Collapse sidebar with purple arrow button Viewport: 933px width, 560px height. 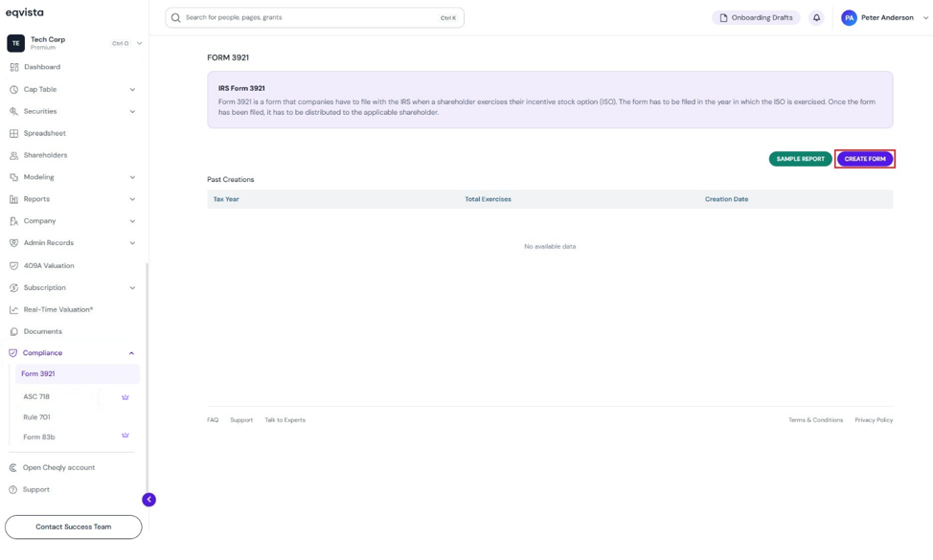(x=148, y=500)
